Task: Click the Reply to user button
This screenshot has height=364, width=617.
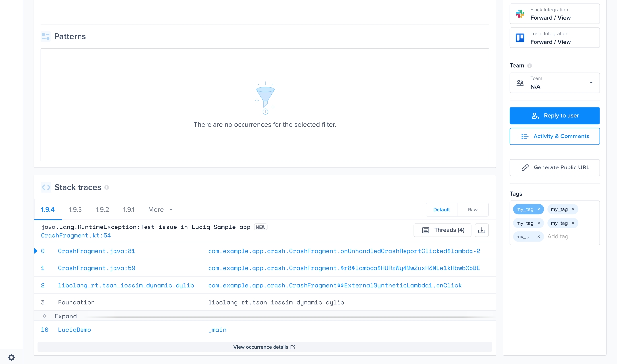Action: 554,116
